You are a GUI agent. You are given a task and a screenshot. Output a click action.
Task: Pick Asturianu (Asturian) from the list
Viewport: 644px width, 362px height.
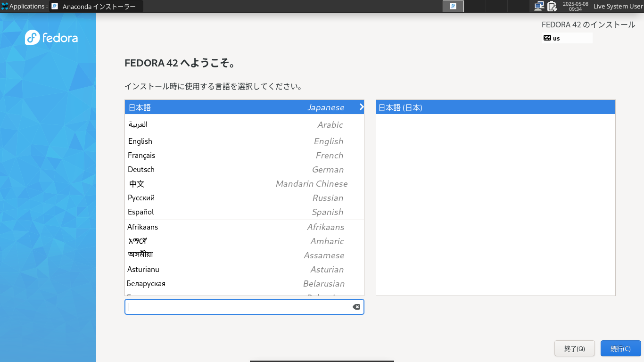click(244, 269)
